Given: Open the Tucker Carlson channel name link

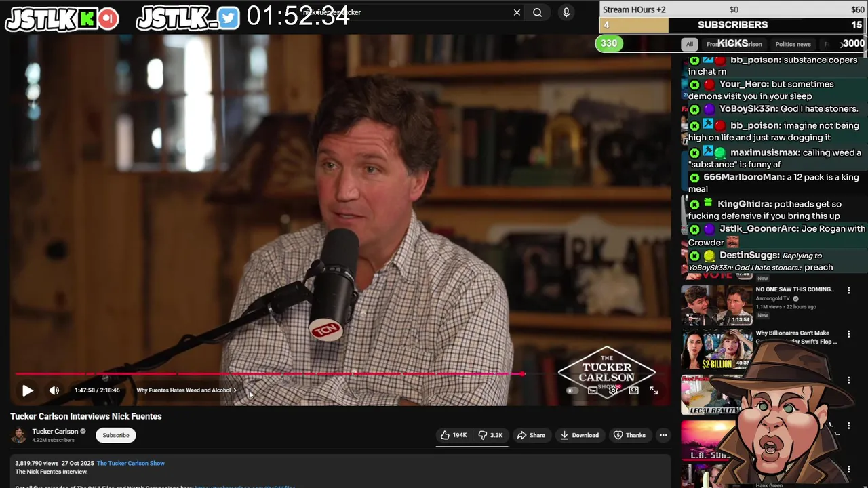Looking at the screenshot, I should pos(55,432).
